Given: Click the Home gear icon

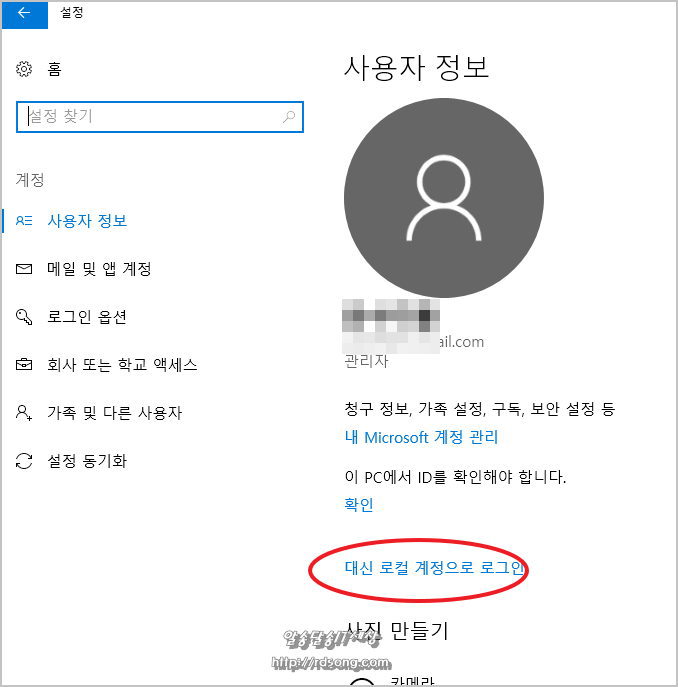Looking at the screenshot, I should [24, 69].
